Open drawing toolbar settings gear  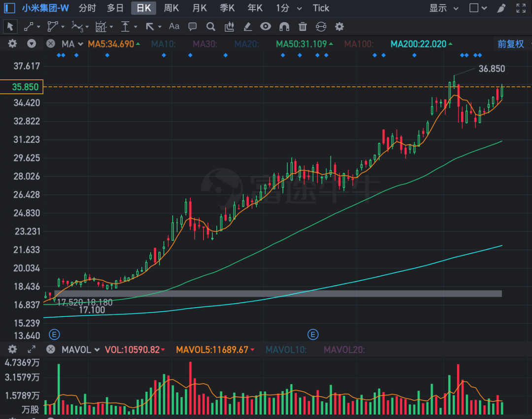pos(339,27)
